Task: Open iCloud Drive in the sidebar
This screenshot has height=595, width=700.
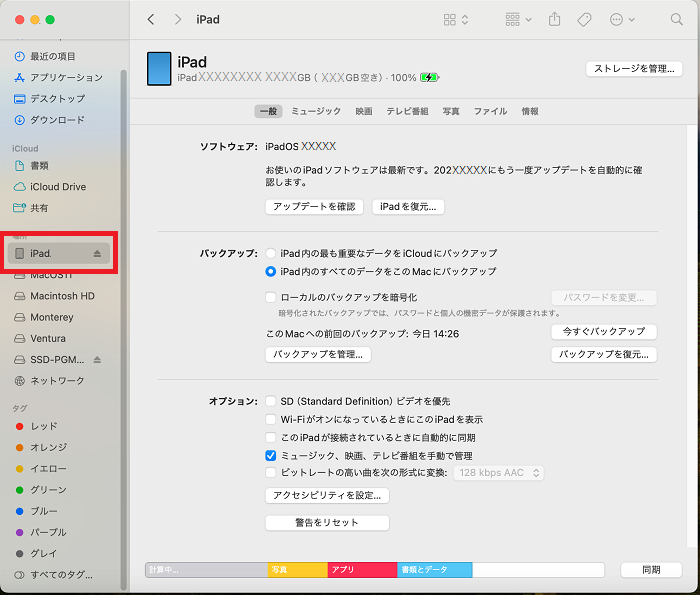Action: coord(50,187)
